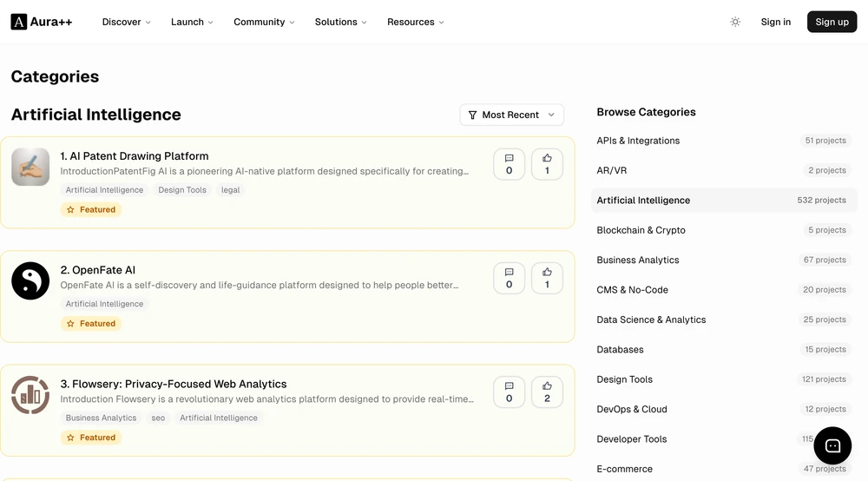Click the Sign up button
Screen dimensions: 868x481
coord(832,22)
